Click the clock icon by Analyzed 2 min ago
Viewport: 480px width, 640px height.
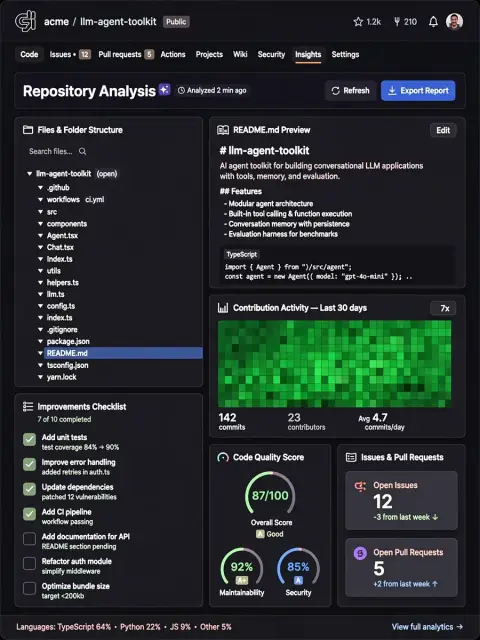pos(181,90)
